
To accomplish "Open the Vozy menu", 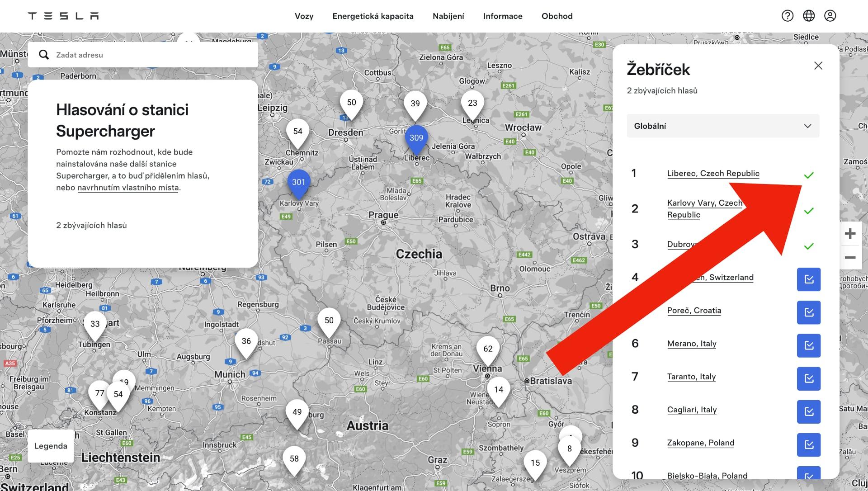I will pos(304,16).
